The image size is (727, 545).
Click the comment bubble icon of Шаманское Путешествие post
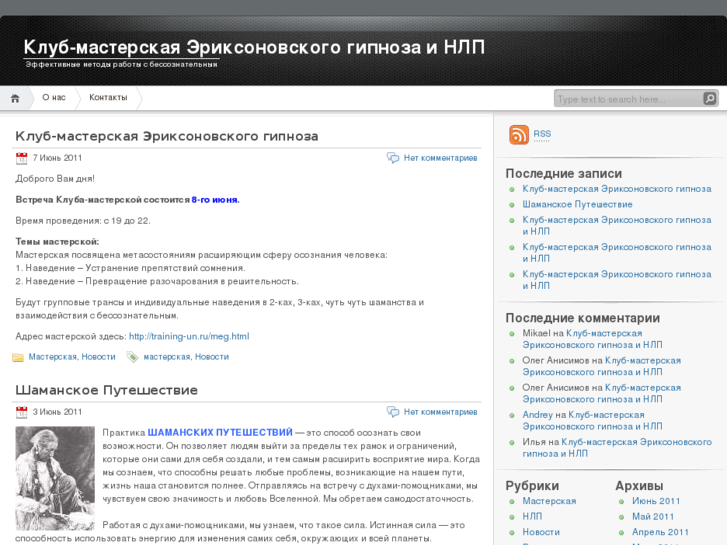pos(393,411)
